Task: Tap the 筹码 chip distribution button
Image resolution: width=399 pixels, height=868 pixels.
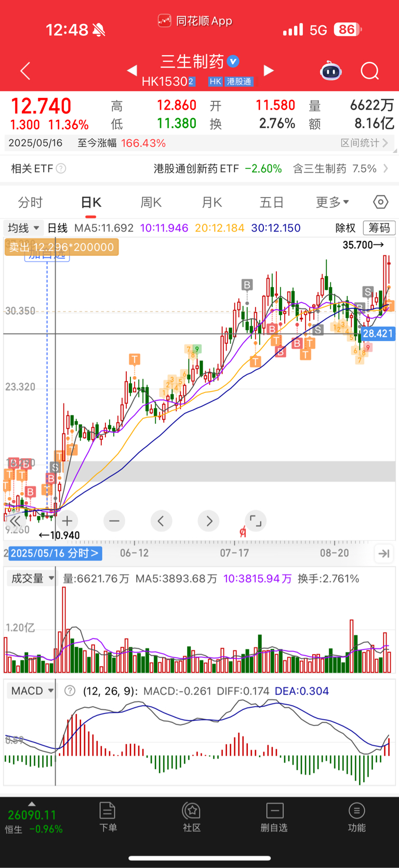Action: tap(379, 228)
